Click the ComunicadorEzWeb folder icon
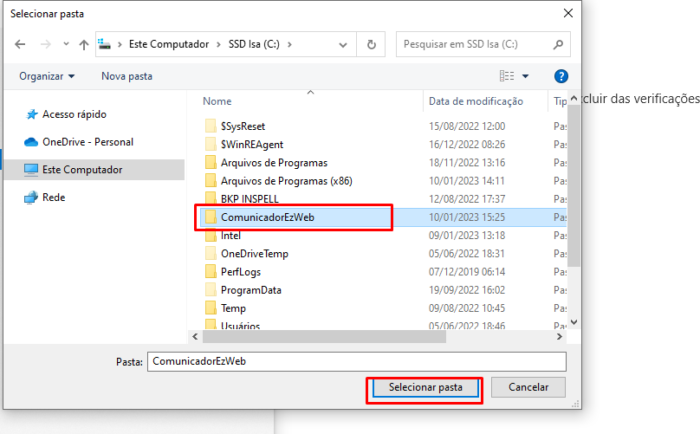The width and height of the screenshot is (700, 434). click(x=210, y=217)
